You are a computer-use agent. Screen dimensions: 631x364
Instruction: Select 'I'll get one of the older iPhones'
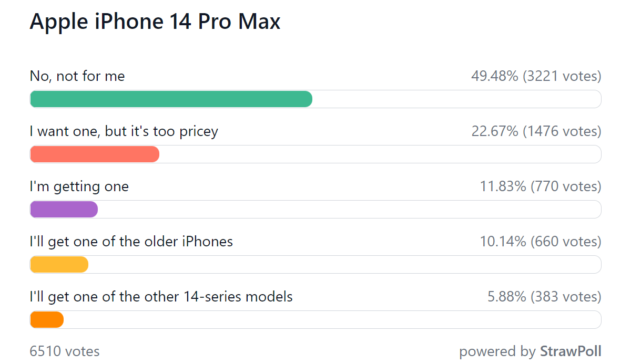[131, 242]
